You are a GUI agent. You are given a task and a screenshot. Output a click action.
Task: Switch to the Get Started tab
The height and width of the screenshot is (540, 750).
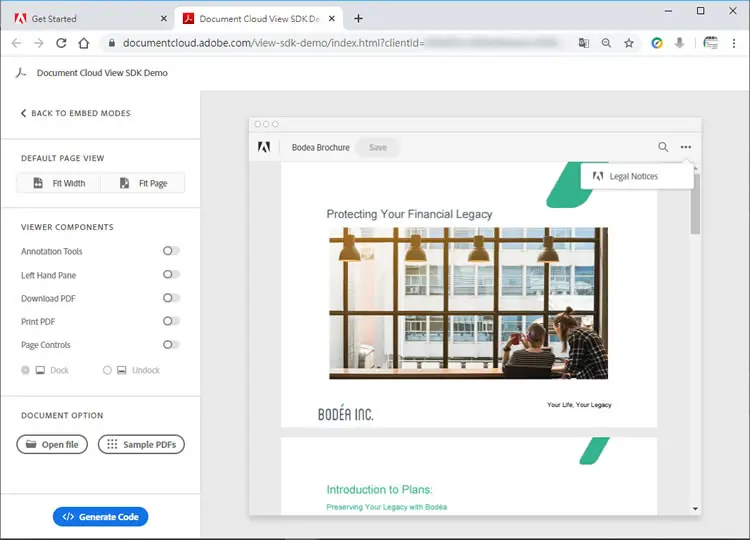tap(54, 19)
